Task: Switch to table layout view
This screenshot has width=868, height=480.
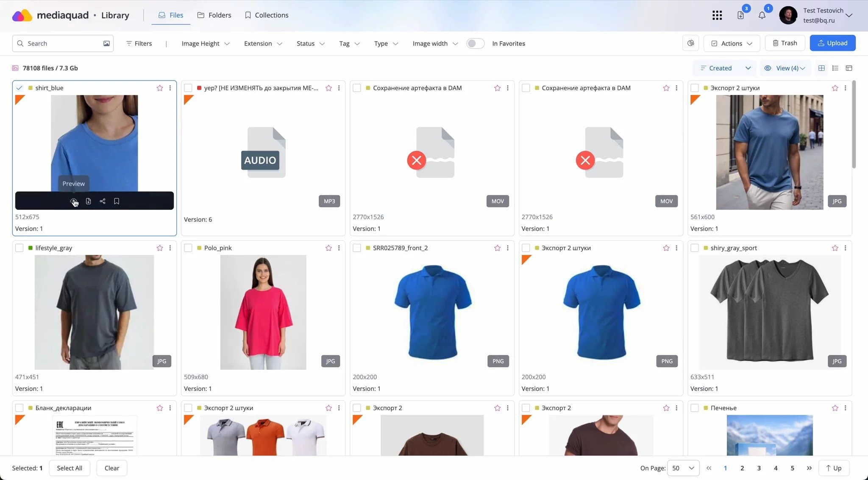Action: click(x=849, y=68)
